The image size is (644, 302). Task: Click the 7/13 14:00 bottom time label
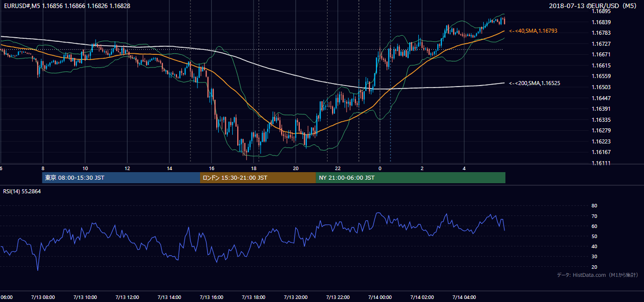tap(169, 297)
